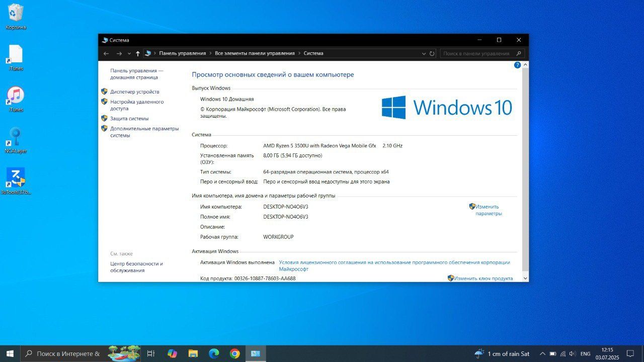Viewport: 644px width, 362px height.
Task: Open the address bar history dropdown
Action: click(424, 53)
